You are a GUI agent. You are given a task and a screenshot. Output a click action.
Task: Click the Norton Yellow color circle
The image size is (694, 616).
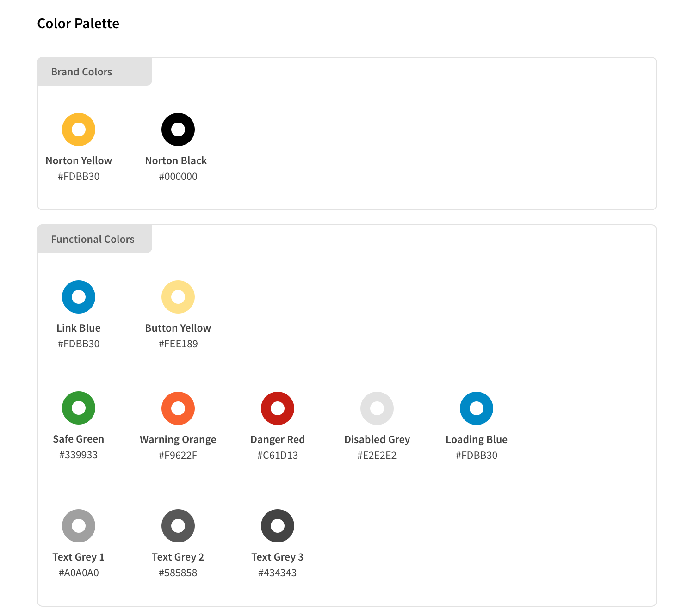tap(79, 129)
